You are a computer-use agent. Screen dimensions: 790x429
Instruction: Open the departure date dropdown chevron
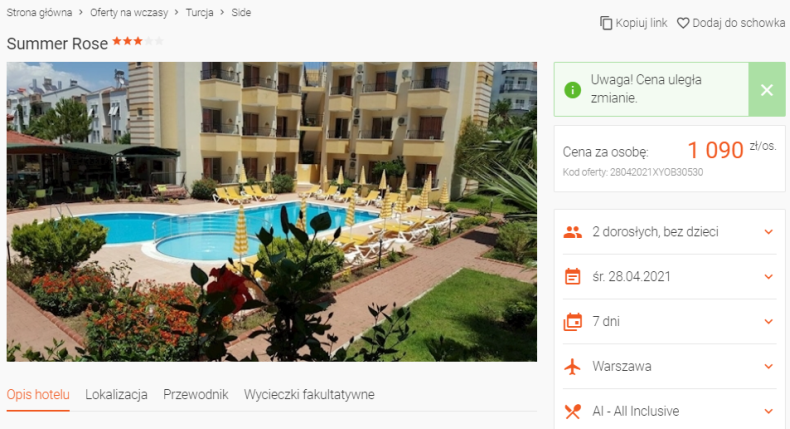[768, 277]
